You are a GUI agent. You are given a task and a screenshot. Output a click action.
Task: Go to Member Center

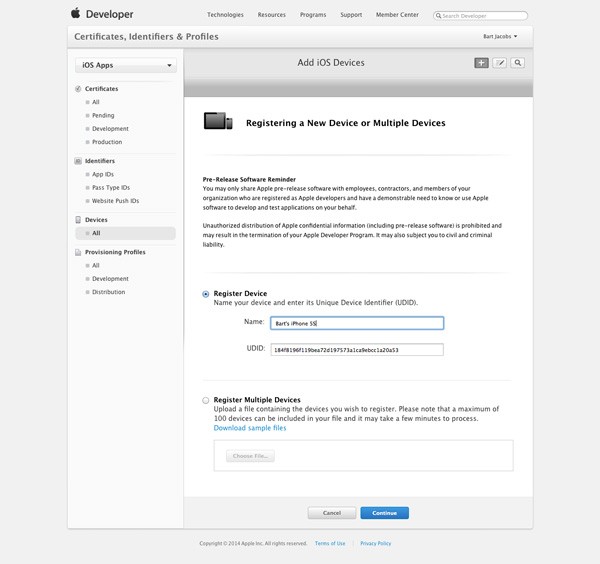point(397,15)
